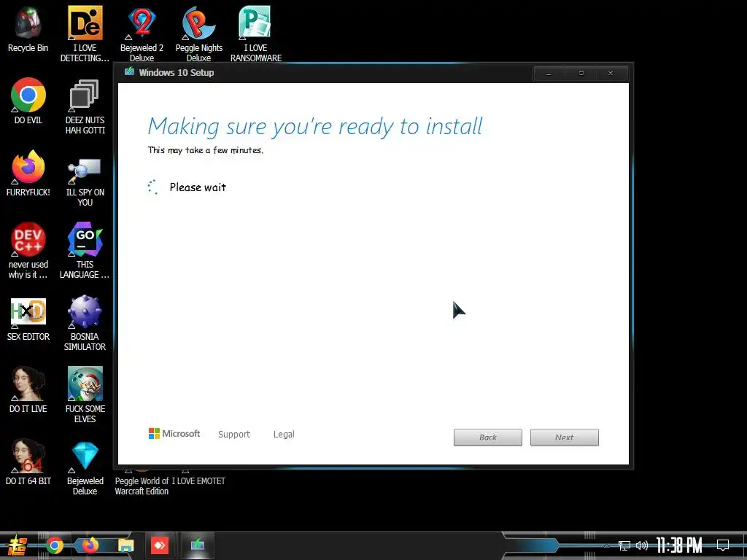The height and width of the screenshot is (560, 747).
Task: Show hidden tray icons chevron
Action: coord(606,545)
